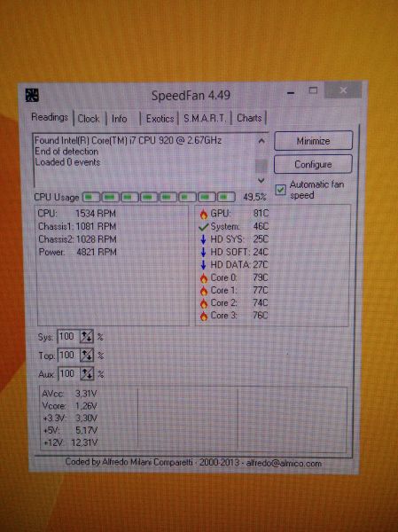Screen dimensions: 398x532
Task: Click the Aux percentage input field
Action: (69, 374)
